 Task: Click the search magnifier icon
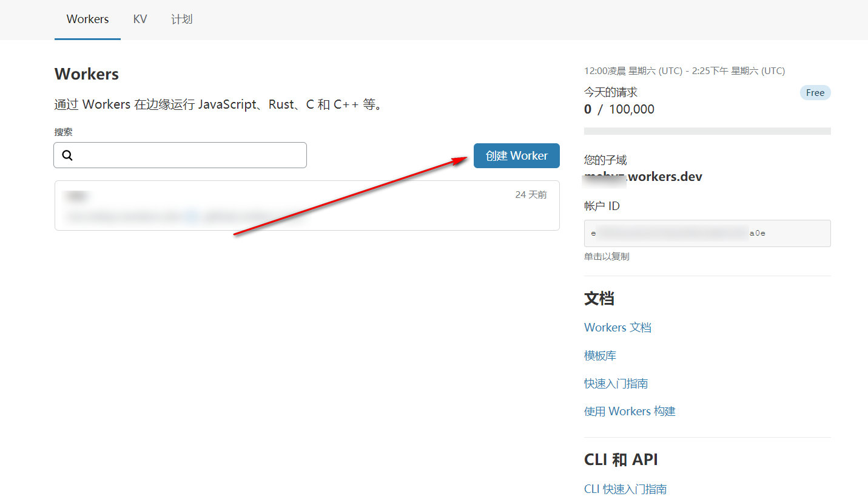67,155
